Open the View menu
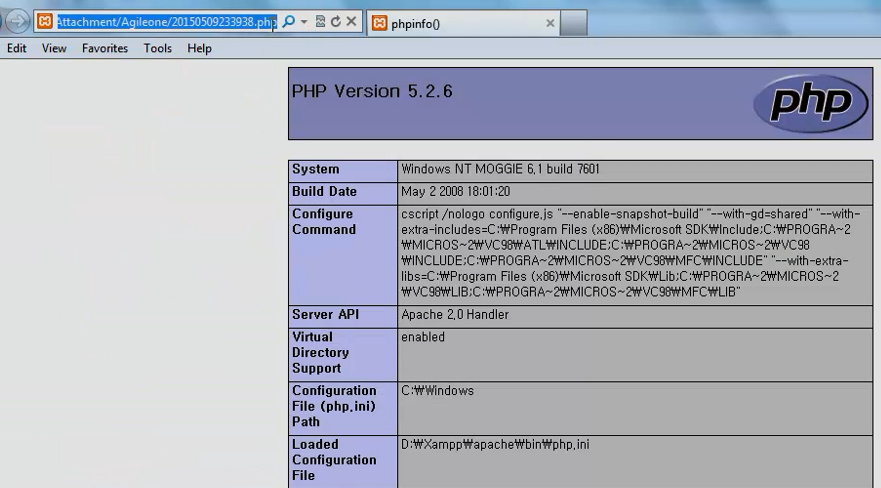This screenshot has height=488, width=881. pyautogui.click(x=54, y=48)
